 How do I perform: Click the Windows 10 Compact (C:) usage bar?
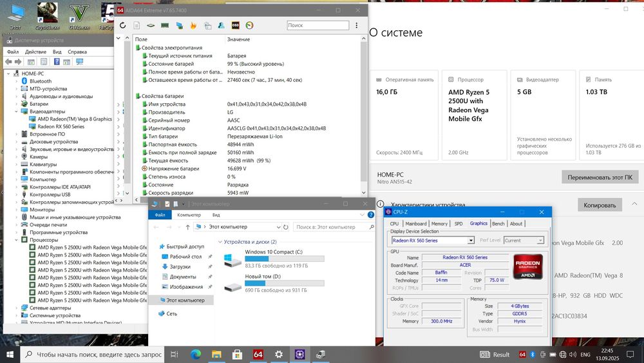(285, 259)
